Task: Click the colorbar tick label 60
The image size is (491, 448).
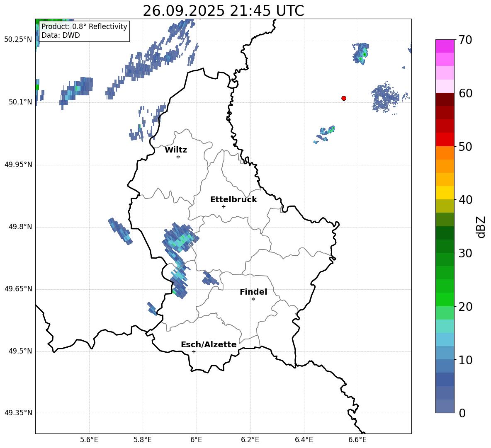Action: pyautogui.click(x=465, y=93)
